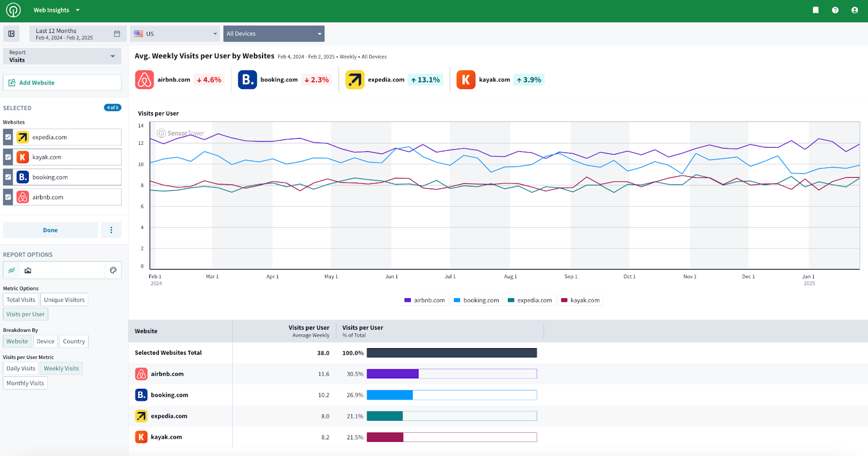This screenshot has height=456, width=868.
Task: Click expedia.com 13.1% increase badge
Action: (425, 80)
